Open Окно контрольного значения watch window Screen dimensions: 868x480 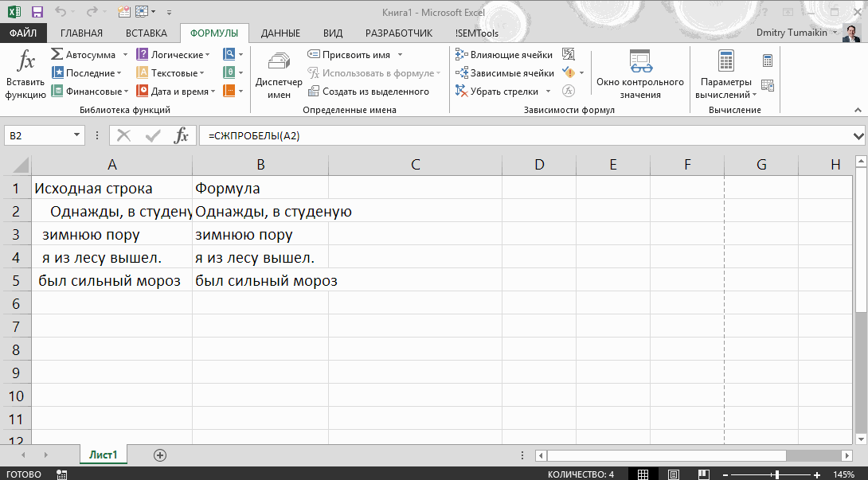[640, 75]
